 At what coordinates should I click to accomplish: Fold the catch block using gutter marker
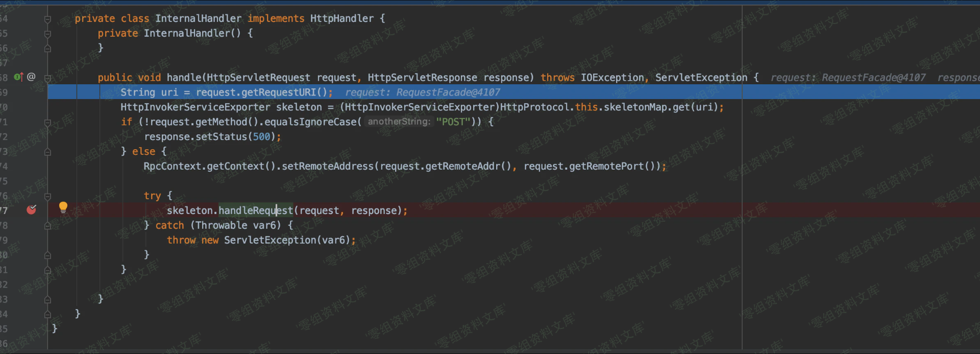(47, 226)
